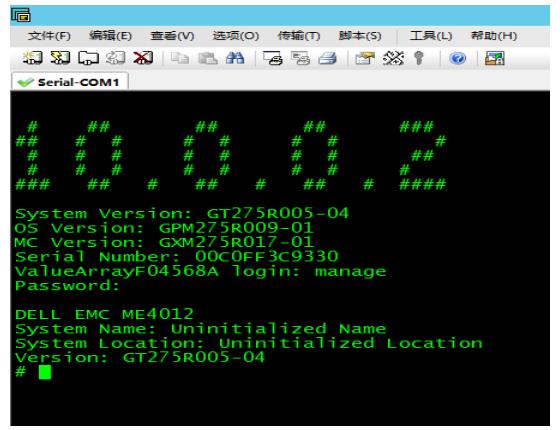Open the 选项(O) menu
Viewport: 560px width, 430px height.
[236, 36]
